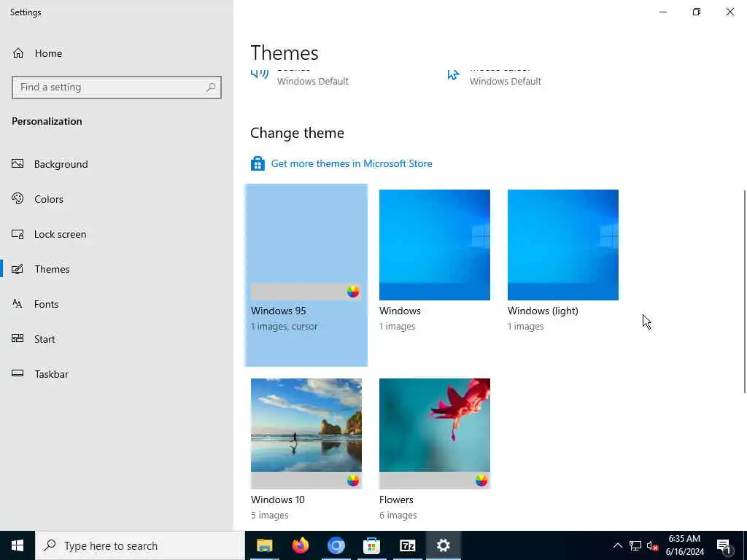This screenshot has width=747, height=560.
Task: Open the Background personalization page
Action: point(50,164)
